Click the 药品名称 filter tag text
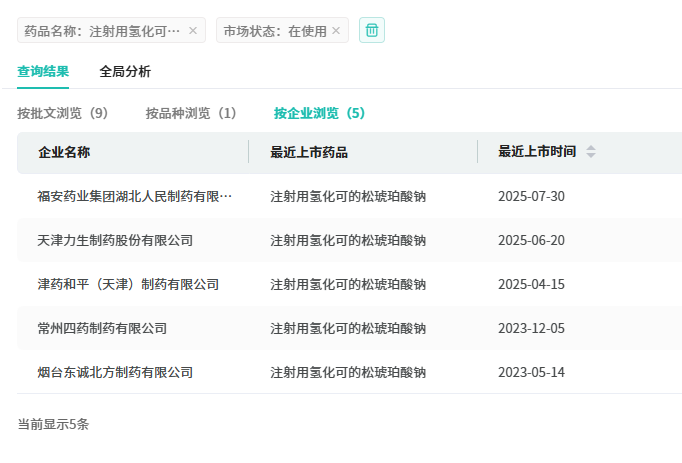Screen dimensions: 682x463 [x=102, y=31]
